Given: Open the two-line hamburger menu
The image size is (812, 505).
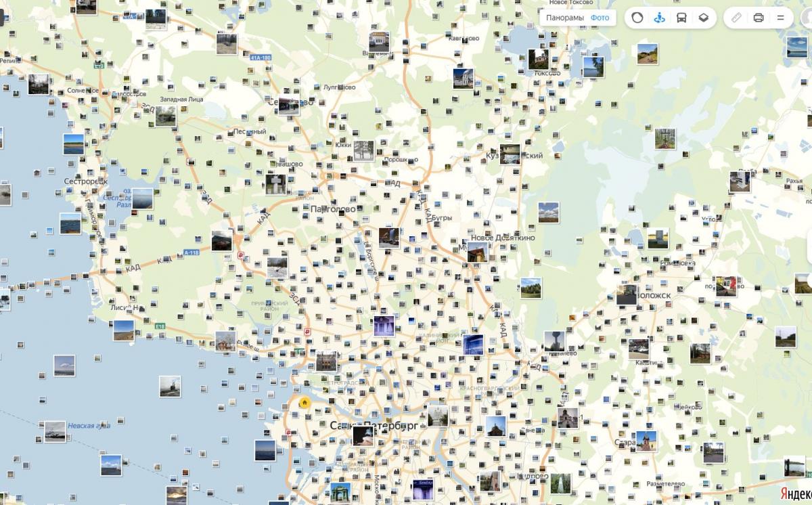Looking at the screenshot, I should coord(780,18).
